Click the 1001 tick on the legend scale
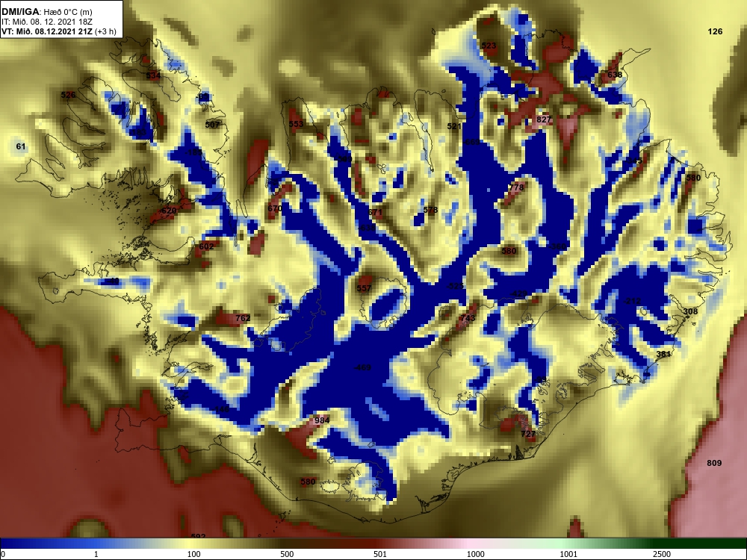 [568, 554]
